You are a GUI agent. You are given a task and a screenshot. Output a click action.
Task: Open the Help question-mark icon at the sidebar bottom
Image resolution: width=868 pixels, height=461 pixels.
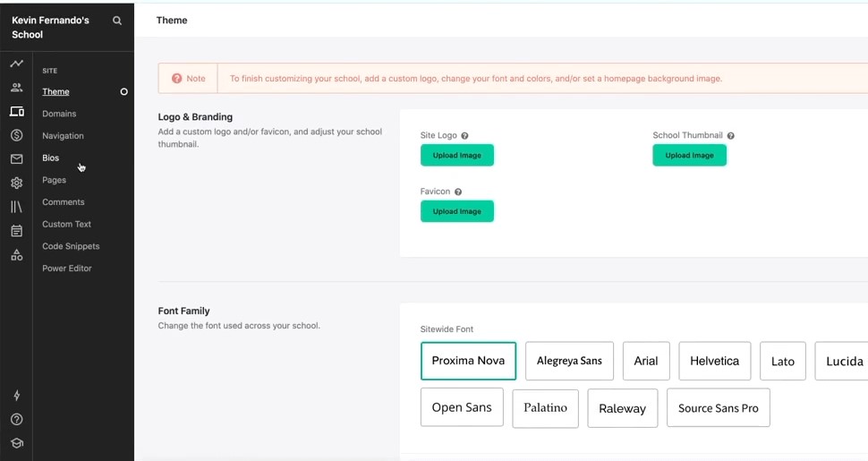point(17,420)
